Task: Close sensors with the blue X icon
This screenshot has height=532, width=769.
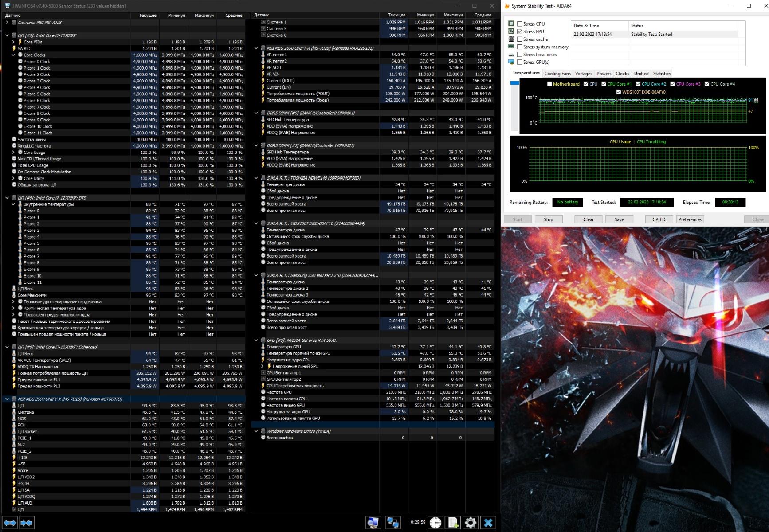Action: click(488, 523)
